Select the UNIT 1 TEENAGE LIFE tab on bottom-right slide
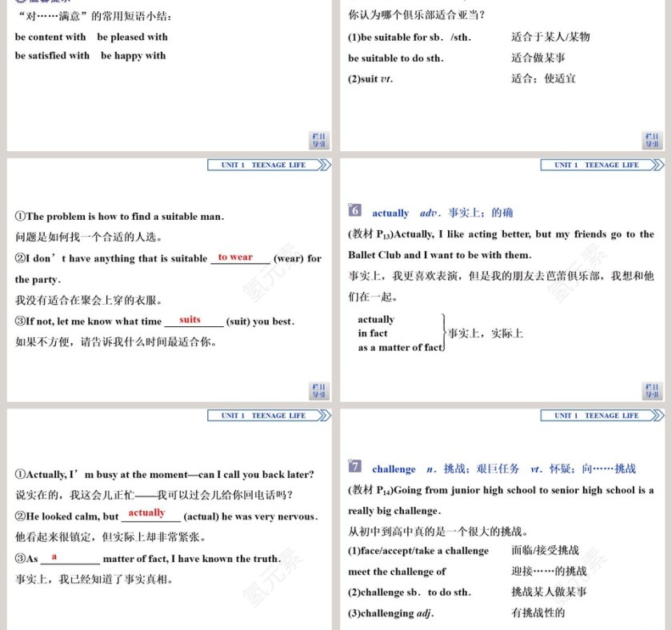The image size is (672, 630). click(x=596, y=415)
